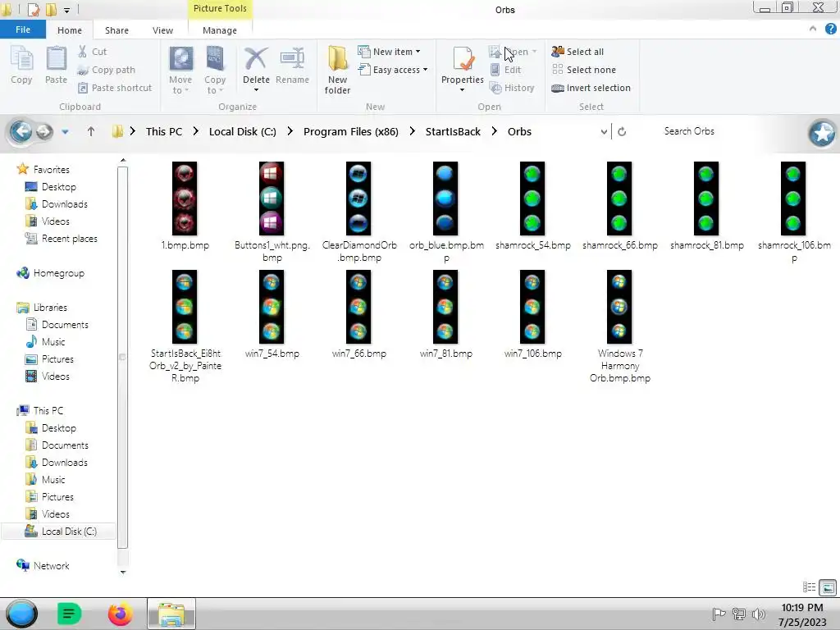Click the volume speaker tray icon
840x630 pixels.
point(758,614)
